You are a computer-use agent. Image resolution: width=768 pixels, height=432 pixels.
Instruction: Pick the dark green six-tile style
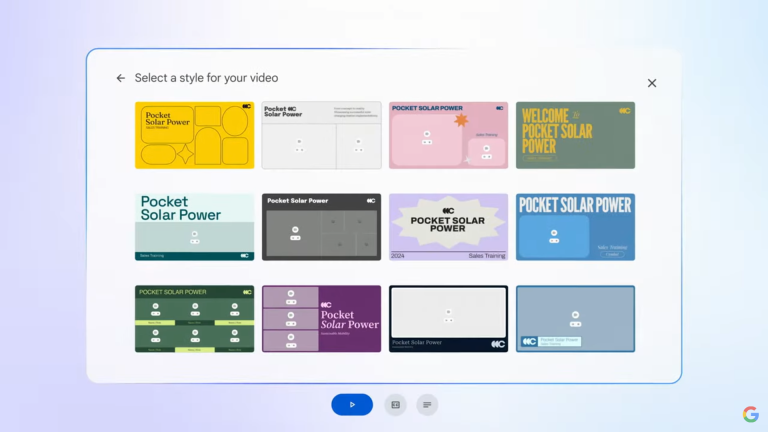(x=194, y=319)
